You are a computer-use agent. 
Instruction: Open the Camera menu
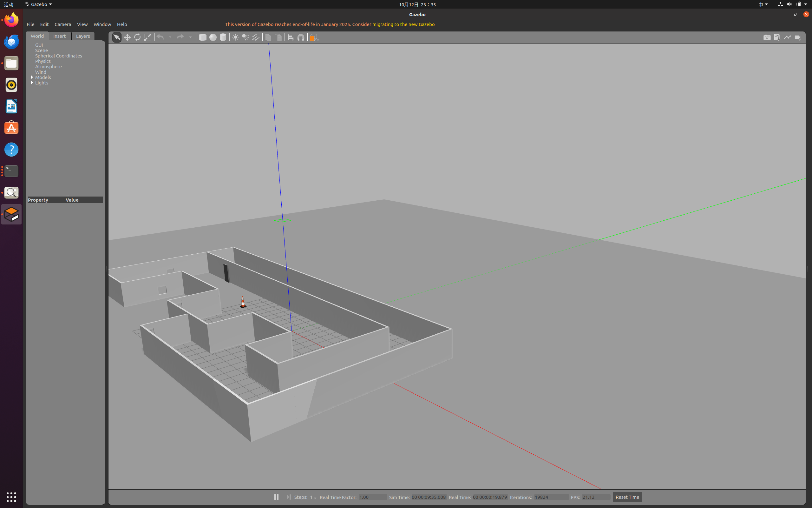pyautogui.click(x=63, y=24)
